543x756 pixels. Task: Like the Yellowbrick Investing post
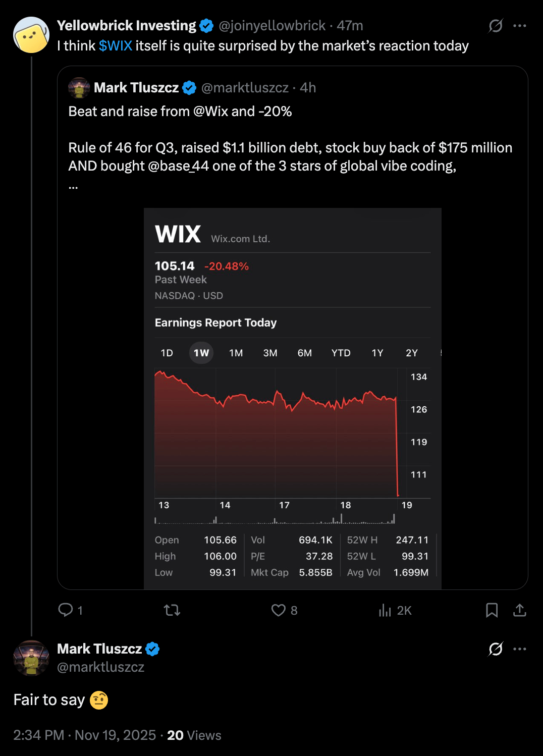point(278,610)
